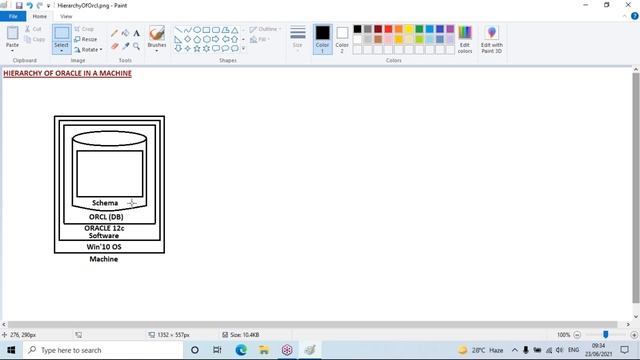Click the zoom in plus button
Screen dimensions: 640x360
click(x=634, y=335)
